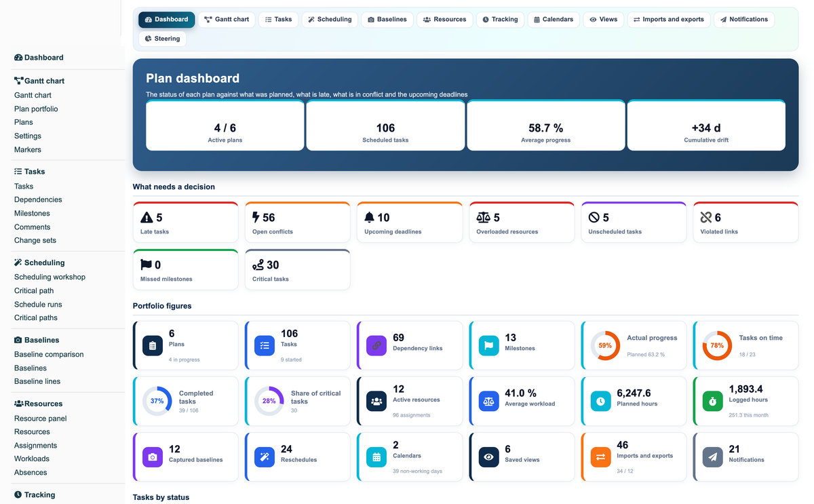This screenshot has width=814, height=504.
Task: Click the Scheduled tasks 106 card
Action: tap(385, 125)
